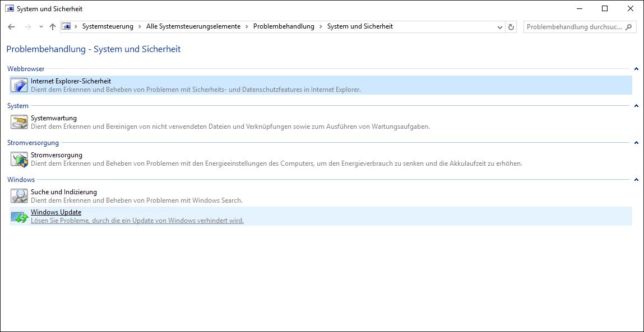Open the Internet Explorer-Sicherheit shield icon
Viewport: 644px width, 332px height.
(x=19, y=85)
